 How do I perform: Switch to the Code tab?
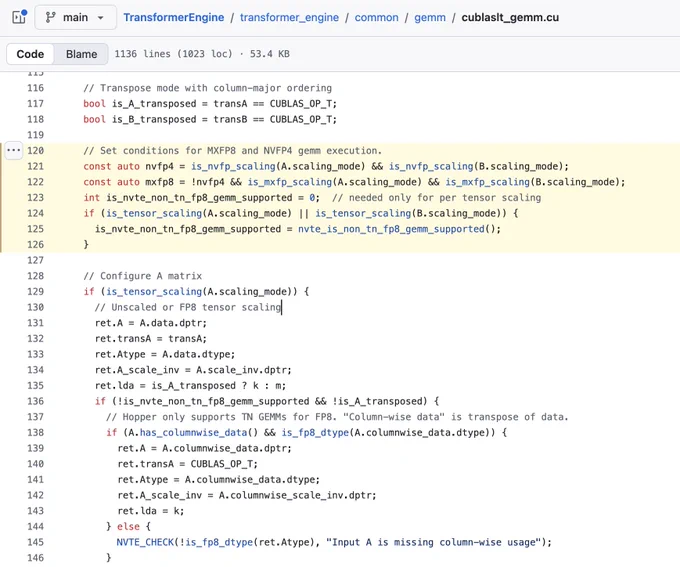click(30, 54)
